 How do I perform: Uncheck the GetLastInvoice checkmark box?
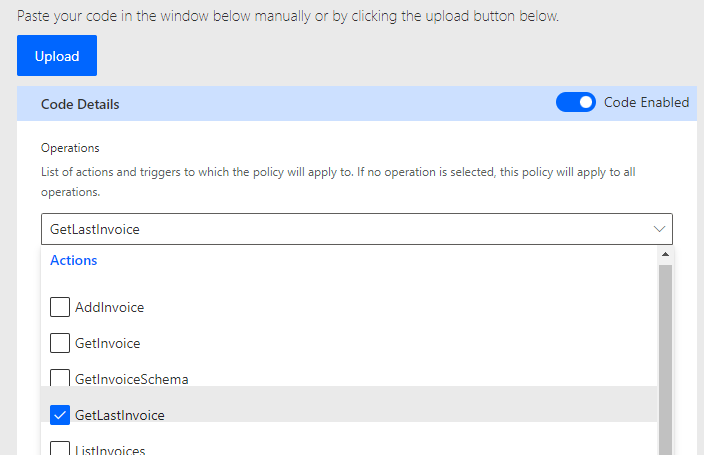tap(60, 415)
